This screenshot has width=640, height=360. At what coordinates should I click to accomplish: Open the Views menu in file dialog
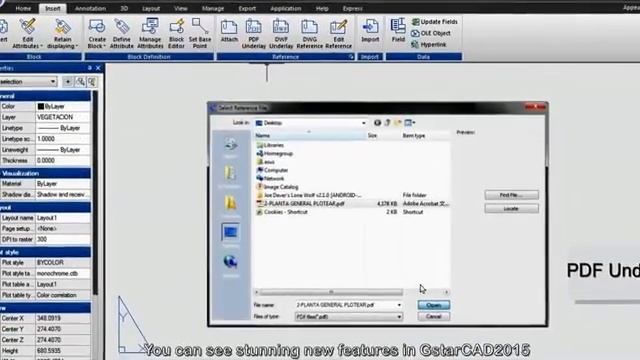[x=409, y=122]
